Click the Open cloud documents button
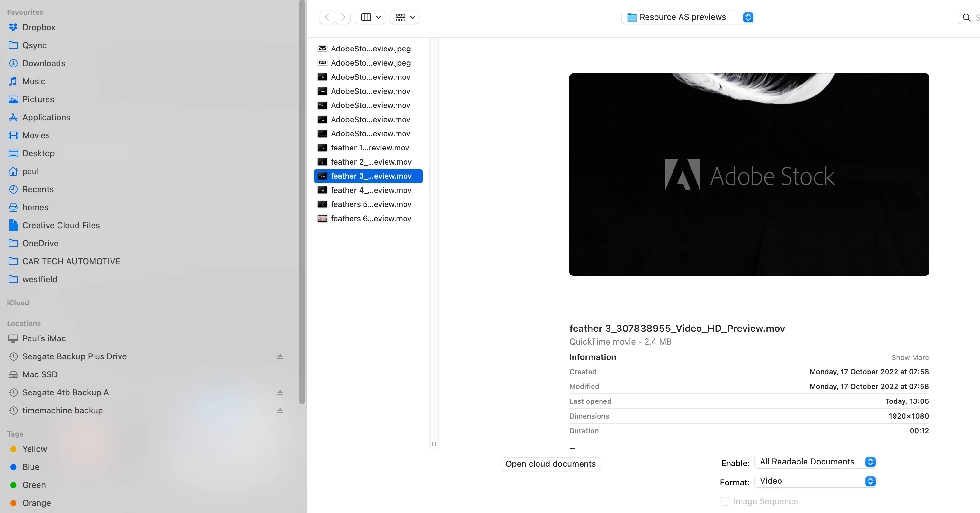This screenshot has height=513, width=980. click(x=550, y=464)
